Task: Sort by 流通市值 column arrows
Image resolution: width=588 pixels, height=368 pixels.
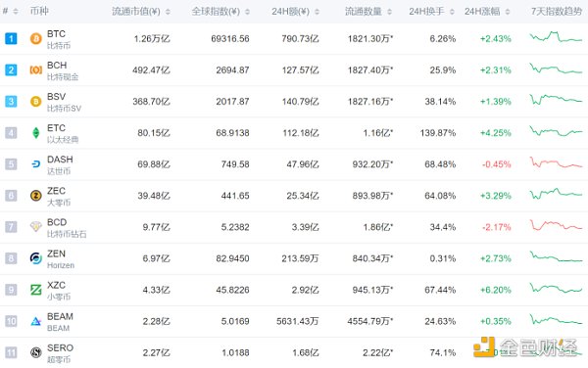Action: 168,12
